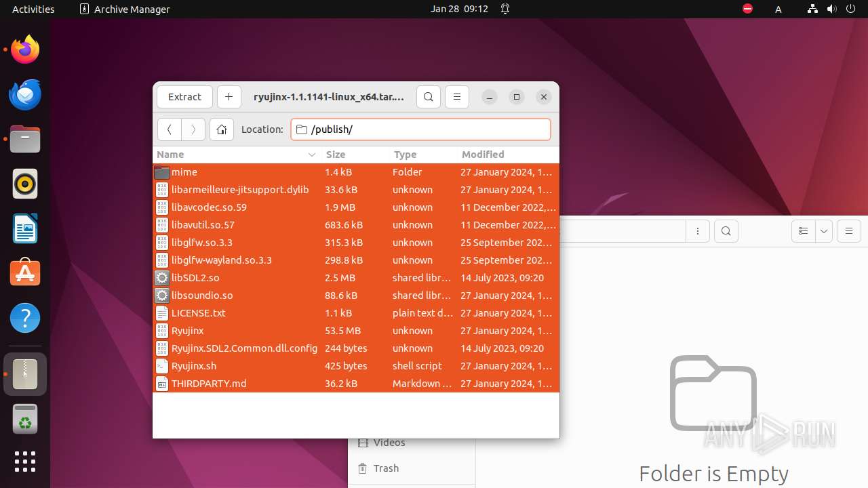Image resolution: width=868 pixels, height=488 pixels.
Task: Sort by Name column header
Action: [x=237, y=155]
